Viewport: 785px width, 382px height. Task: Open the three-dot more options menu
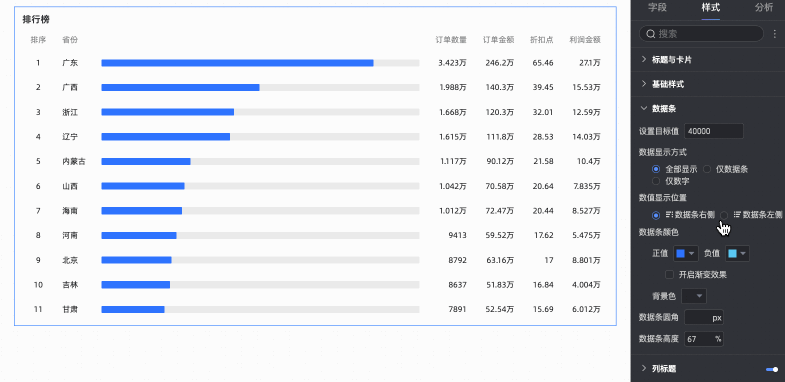(774, 34)
